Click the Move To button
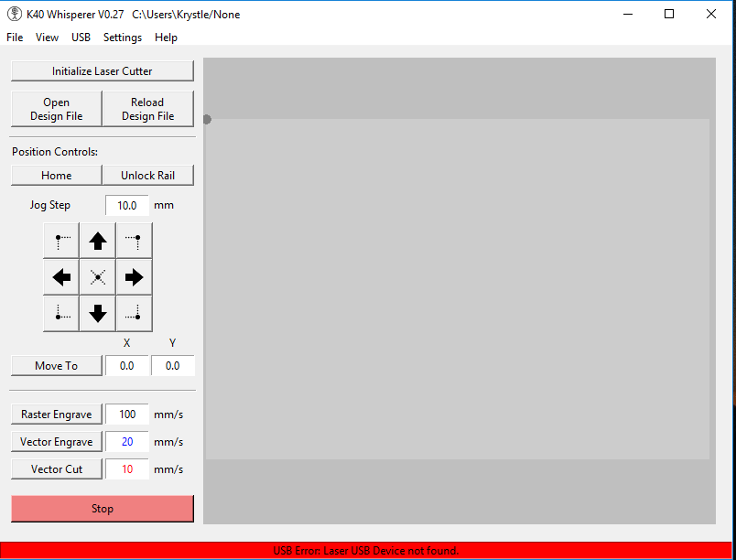 [x=57, y=366]
